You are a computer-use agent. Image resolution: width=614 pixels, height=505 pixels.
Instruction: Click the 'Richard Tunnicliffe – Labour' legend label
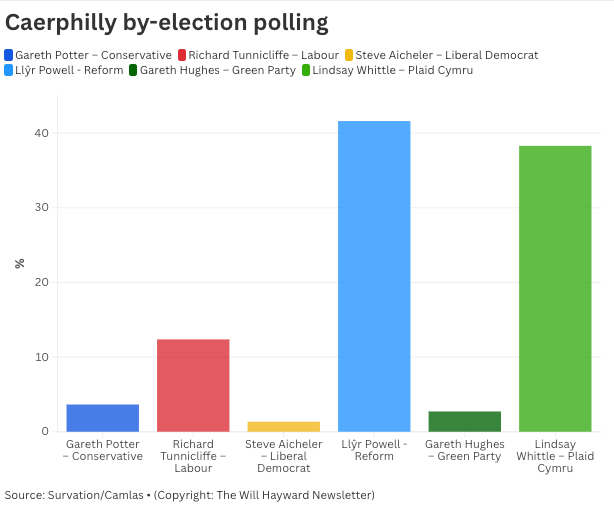264,55
